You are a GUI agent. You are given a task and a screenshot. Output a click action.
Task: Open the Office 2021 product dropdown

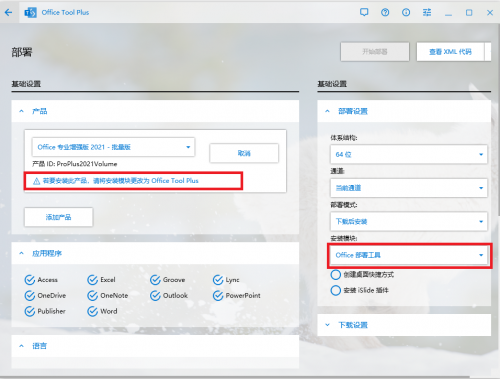(x=113, y=147)
